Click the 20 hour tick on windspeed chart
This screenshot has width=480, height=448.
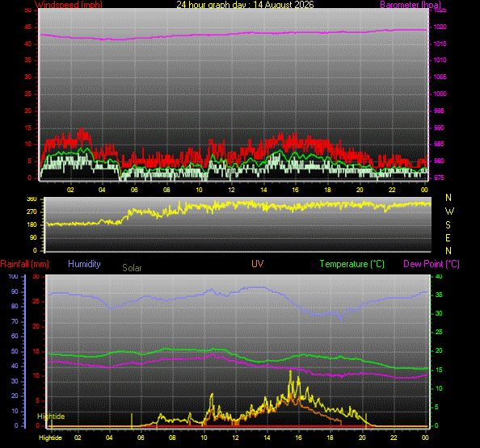pos(360,190)
